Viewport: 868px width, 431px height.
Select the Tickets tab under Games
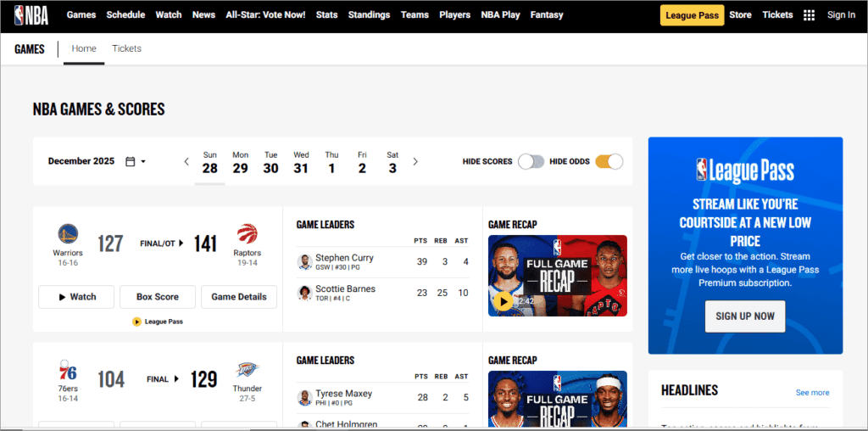(127, 48)
